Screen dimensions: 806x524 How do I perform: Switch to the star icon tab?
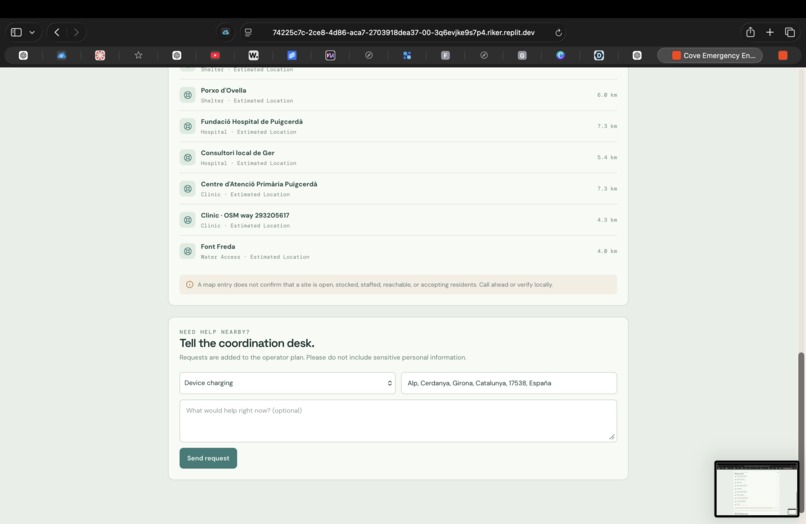138,55
